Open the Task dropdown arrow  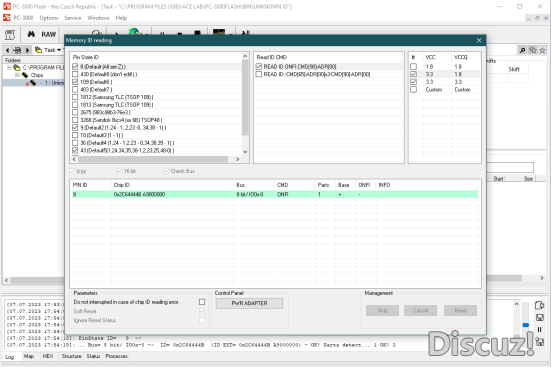coord(59,50)
